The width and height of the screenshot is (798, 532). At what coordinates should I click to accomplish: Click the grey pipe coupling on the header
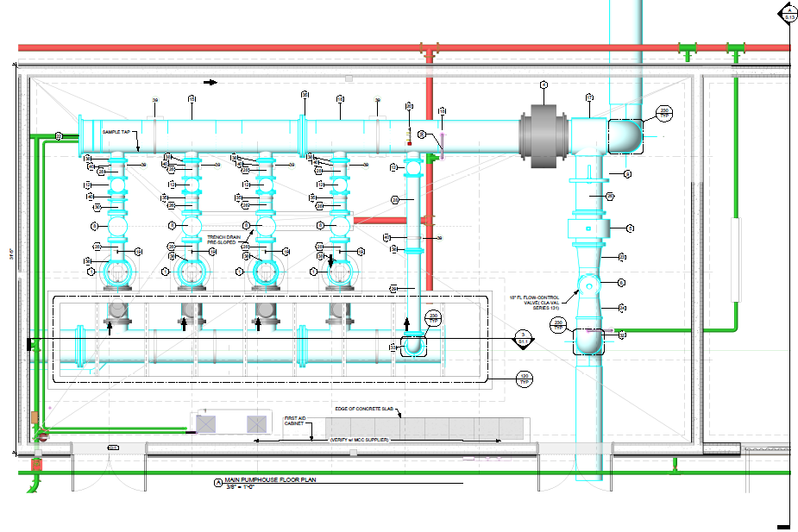[x=544, y=135]
